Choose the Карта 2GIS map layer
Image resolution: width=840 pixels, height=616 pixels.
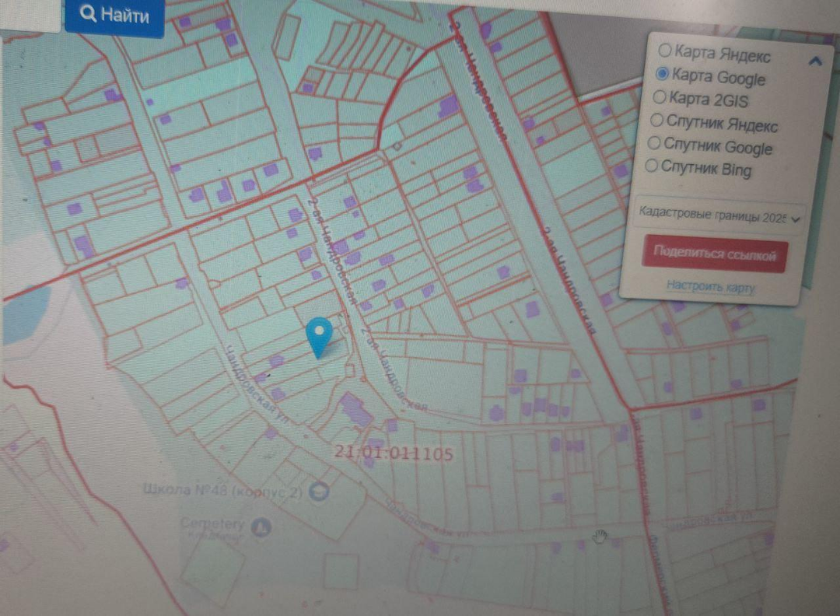click(659, 97)
